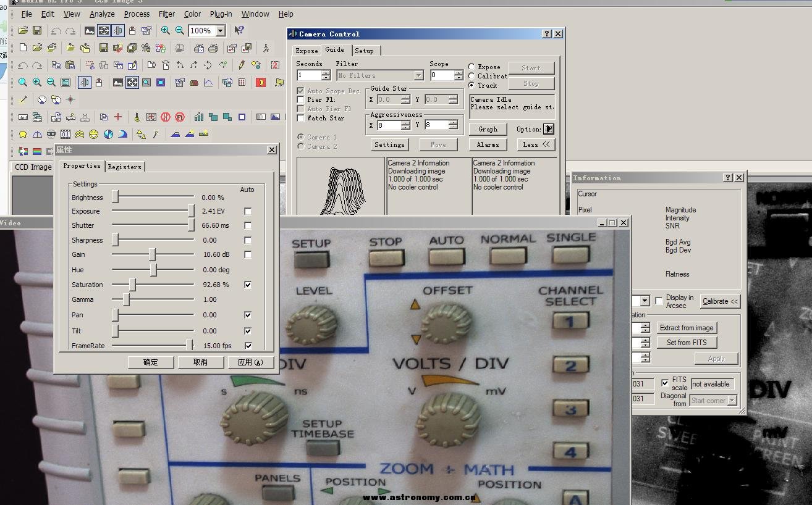This screenshot has width=812, height=505.
Task: Click the yellow smiley face icon
Action: 93,134
